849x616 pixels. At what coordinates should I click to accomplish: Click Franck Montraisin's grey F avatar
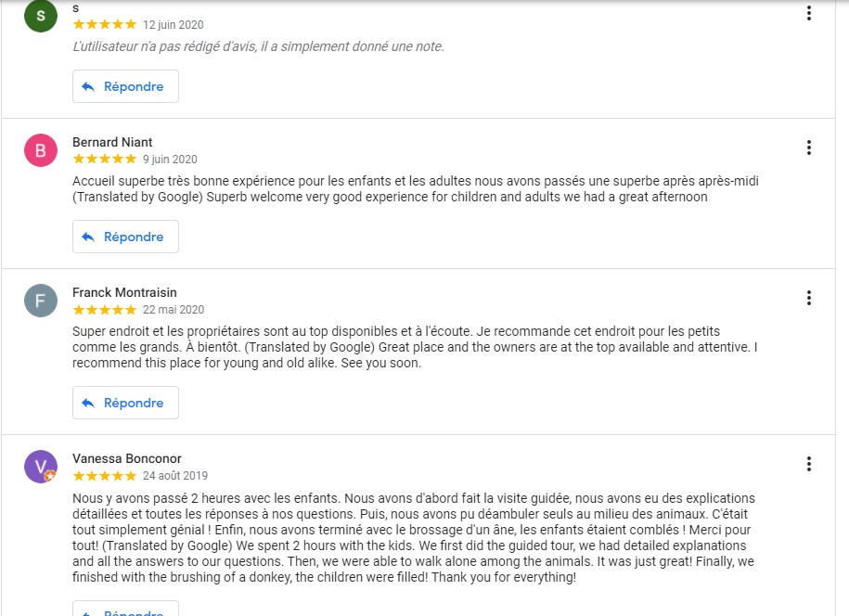41,301
